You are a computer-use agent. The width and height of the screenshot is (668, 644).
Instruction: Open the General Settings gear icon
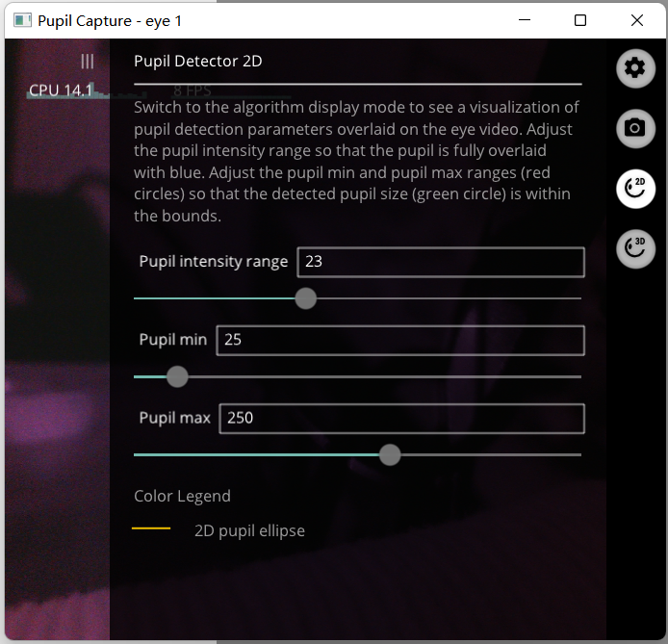(635, 68)
